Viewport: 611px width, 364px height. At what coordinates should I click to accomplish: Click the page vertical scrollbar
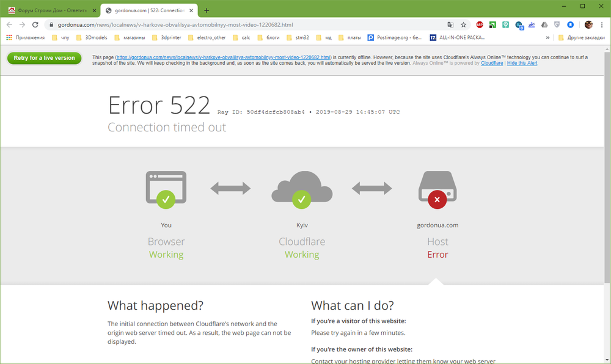point(607,167)
